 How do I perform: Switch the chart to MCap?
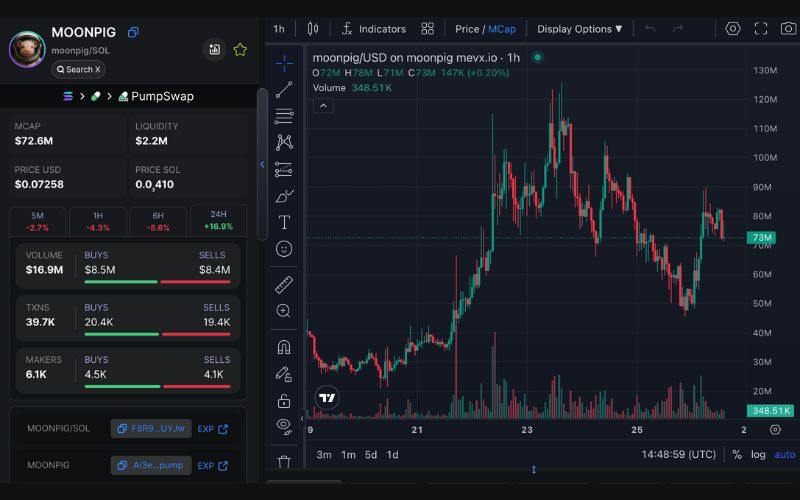click(x=502, y=29)
